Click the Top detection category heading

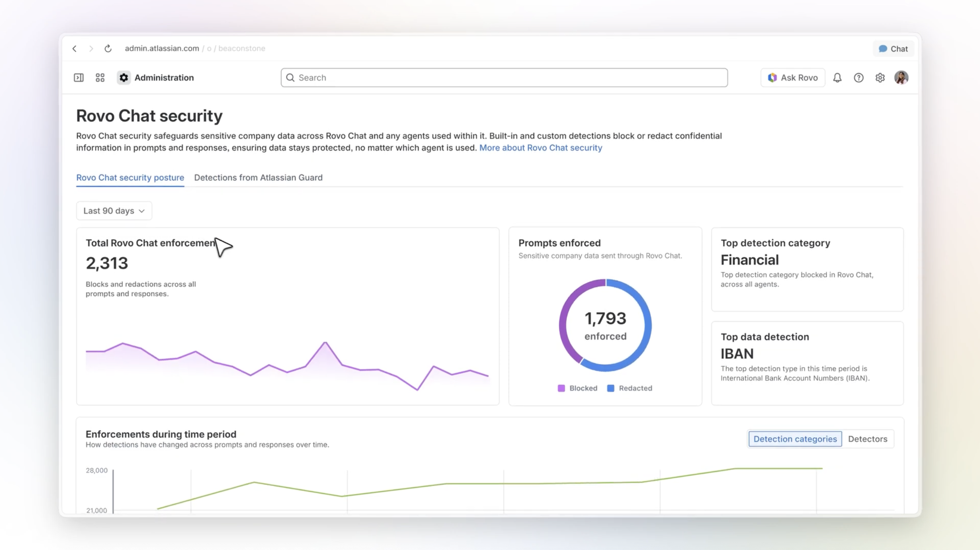click(x=775, y=243)
